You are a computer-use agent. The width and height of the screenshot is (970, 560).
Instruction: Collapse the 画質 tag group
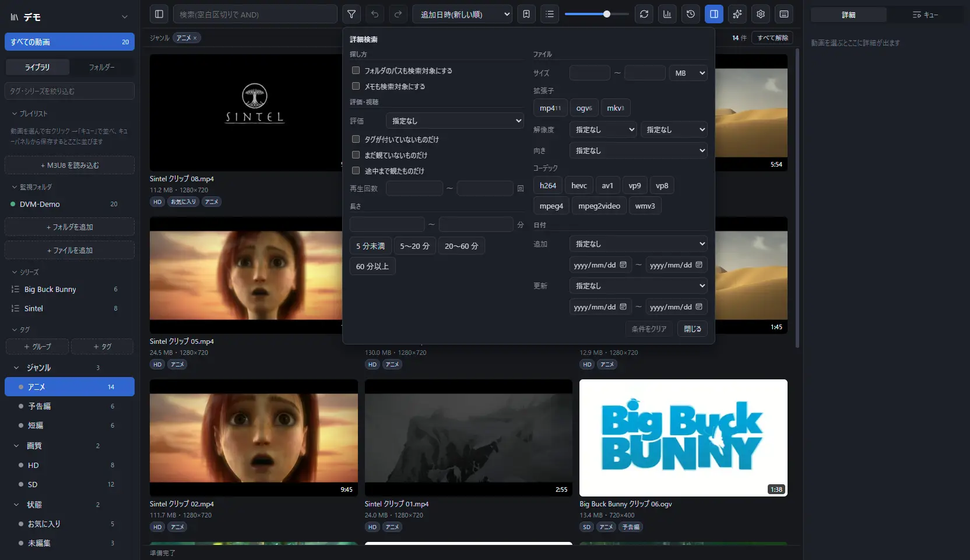coord(16,446)
